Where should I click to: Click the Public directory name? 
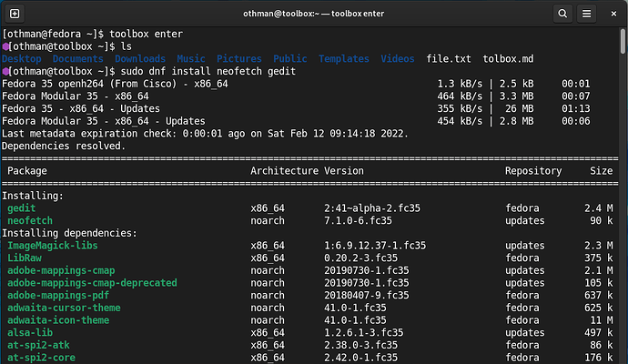(289, 58)
